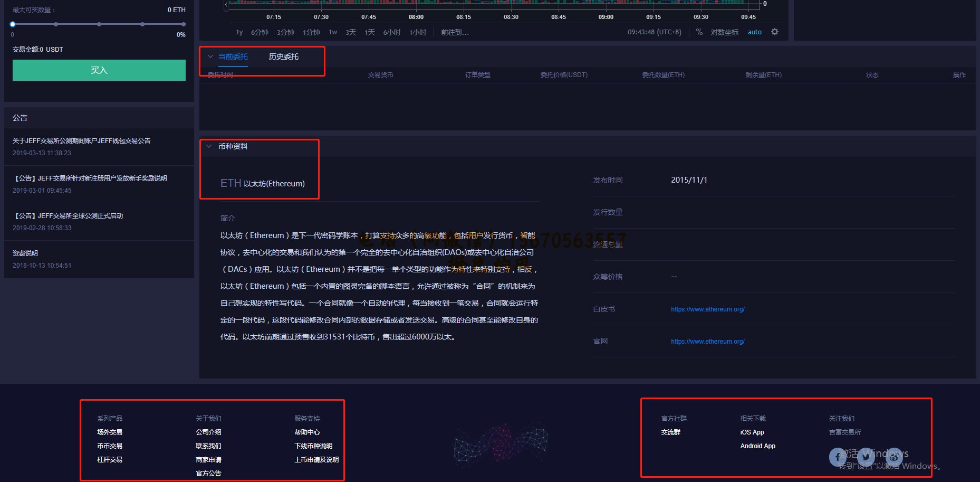Screen dimensions: 980x482
Task: Click the Facebook icon in footer
Action: [x=838, y=457]
